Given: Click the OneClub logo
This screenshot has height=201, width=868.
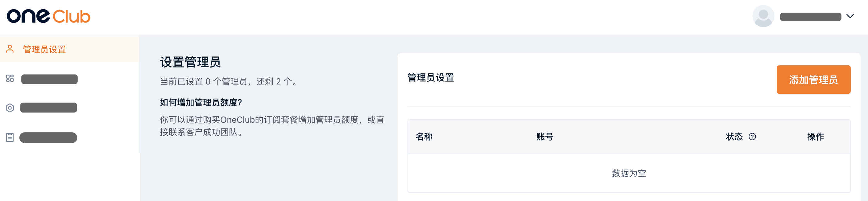Looking at the screenshot, I should [x=48, y=17].
